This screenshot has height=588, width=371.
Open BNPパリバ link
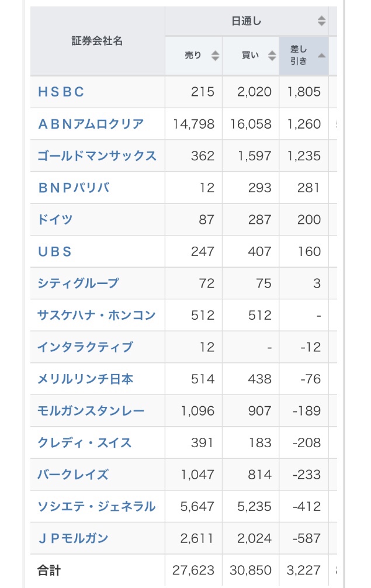coord(74,188)
